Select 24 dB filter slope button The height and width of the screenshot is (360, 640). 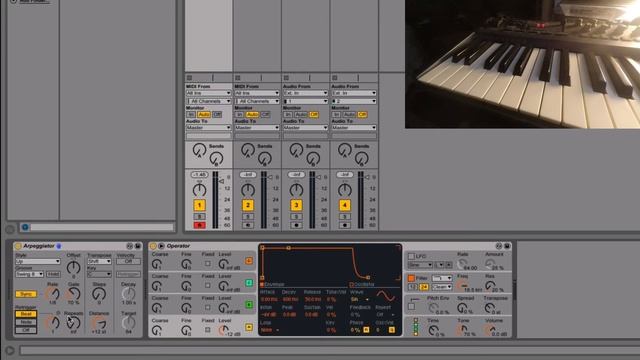click(x=424, y=287)
